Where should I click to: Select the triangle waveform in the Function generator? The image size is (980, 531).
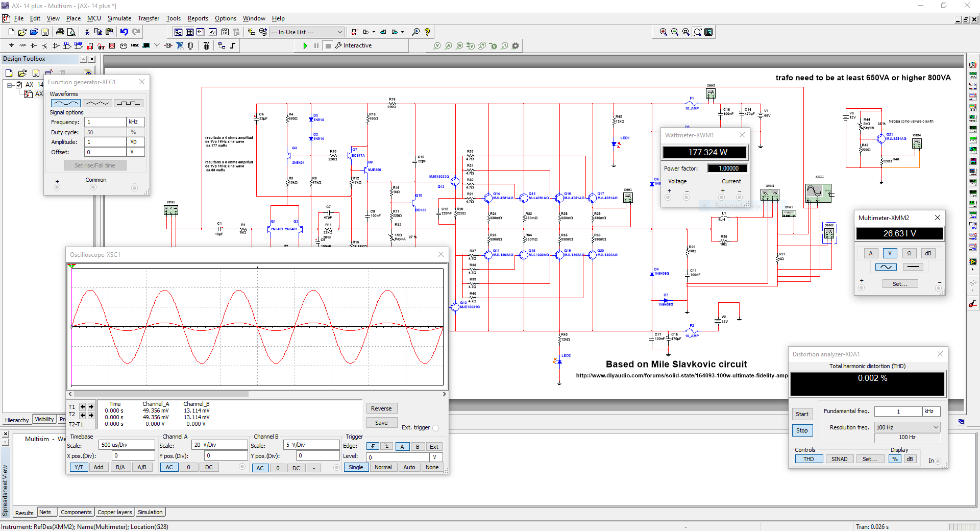click(97, 103)
